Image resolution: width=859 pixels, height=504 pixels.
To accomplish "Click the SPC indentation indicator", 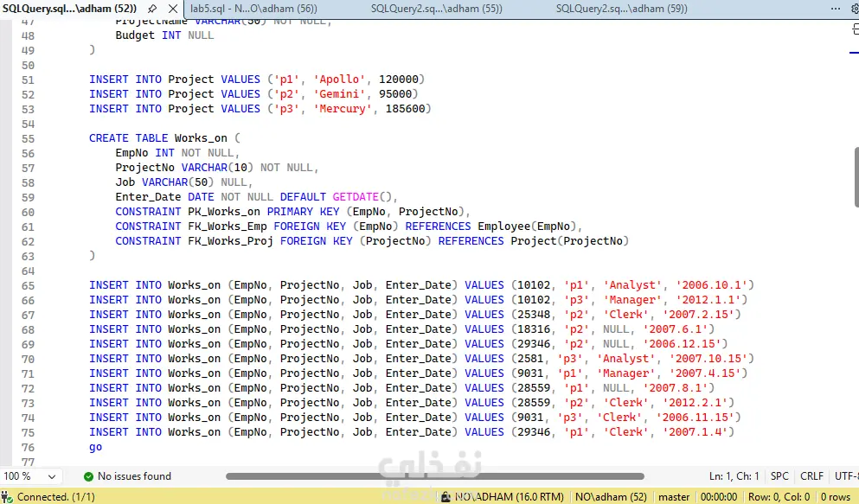I will pyautogui.click(x=779, y=476).
